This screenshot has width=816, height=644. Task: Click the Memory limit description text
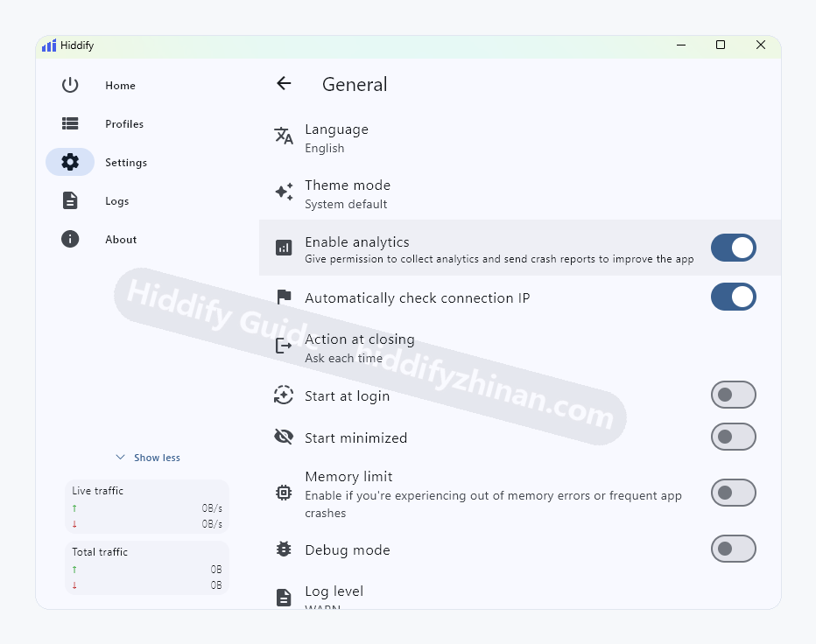493,504
